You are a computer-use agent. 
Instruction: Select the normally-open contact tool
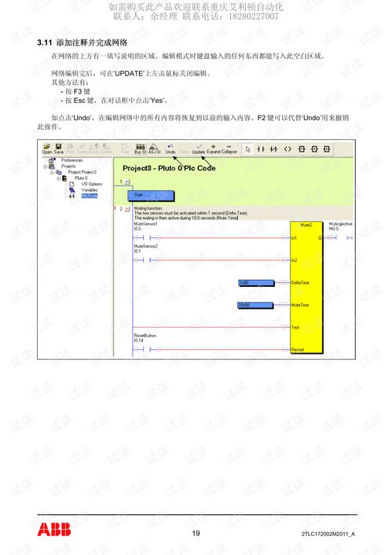click(261, 149)
